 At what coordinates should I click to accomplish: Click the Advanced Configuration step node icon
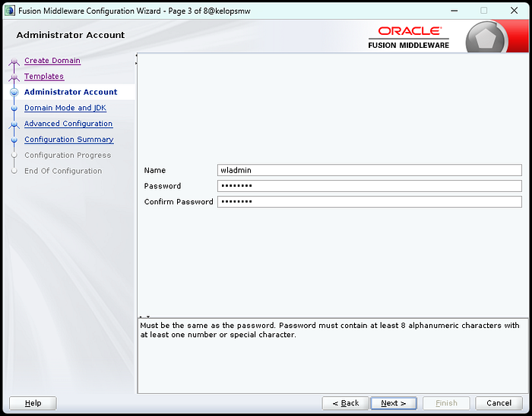[x=14, y=124]
